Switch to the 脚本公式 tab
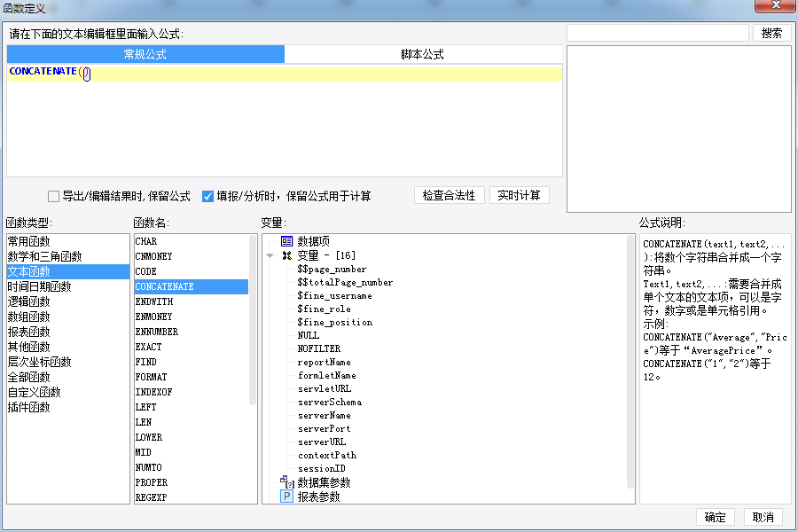This screenshot has height=532, width=798. (422, 54)
